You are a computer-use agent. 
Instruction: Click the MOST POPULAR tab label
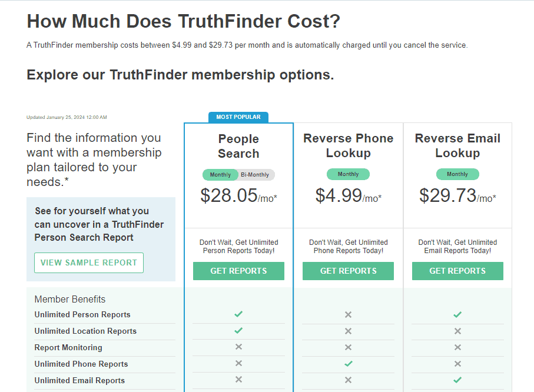(238, 117)
